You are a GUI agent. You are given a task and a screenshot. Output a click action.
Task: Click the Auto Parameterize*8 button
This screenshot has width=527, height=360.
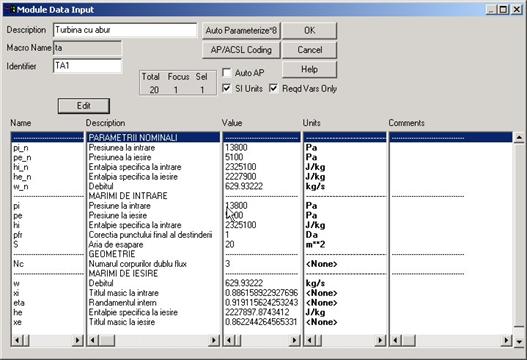[241, 31]
